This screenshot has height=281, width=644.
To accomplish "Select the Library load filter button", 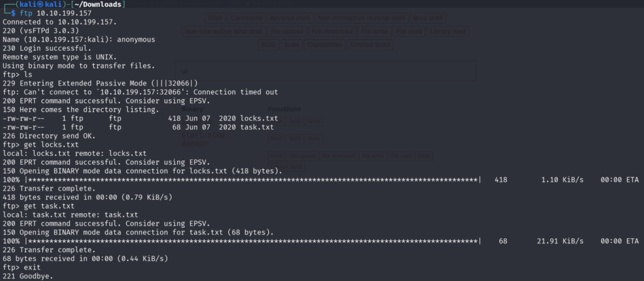I will (x=447, y=31).
